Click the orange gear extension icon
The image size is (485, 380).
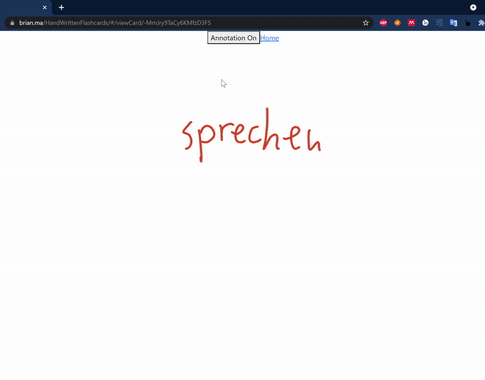coord(397,23)
